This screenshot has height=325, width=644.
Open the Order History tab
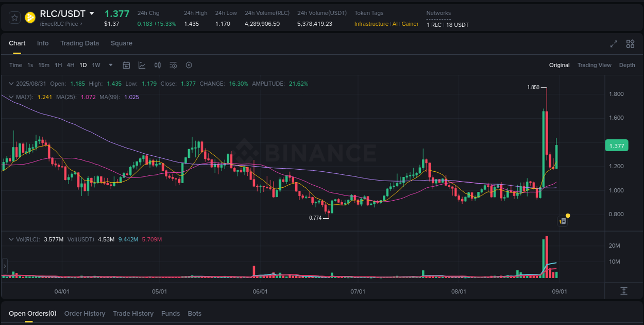84,314
